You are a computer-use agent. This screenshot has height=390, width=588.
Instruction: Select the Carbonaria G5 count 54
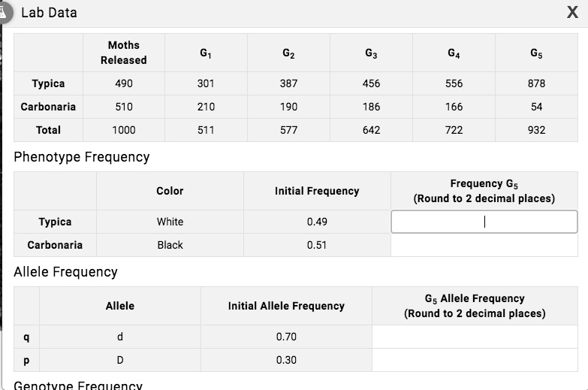tap(536, 107)
